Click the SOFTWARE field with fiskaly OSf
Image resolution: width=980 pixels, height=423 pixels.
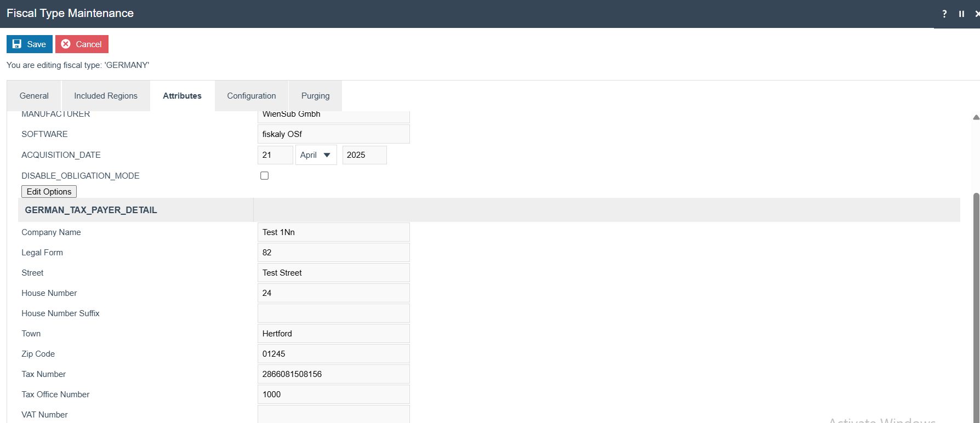pos(333,134)
